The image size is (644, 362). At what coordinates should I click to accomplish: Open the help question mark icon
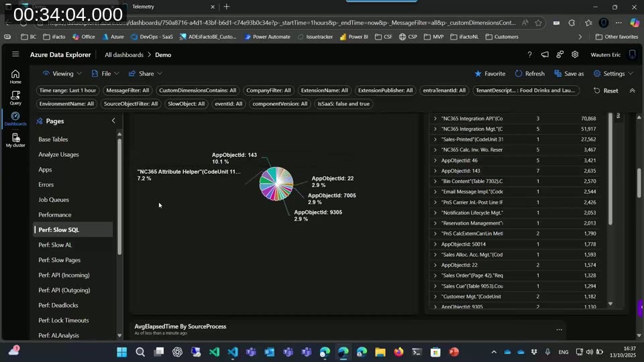(529, 54)
